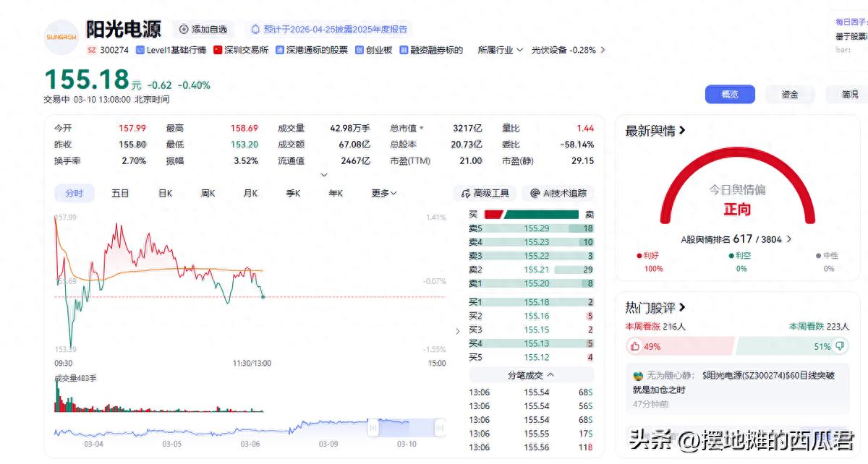Image resolution: width=868 pixels, height=464 pixels.
Task: Click 添加自选 to add to watchlist
Action: (x=204, y=29)
